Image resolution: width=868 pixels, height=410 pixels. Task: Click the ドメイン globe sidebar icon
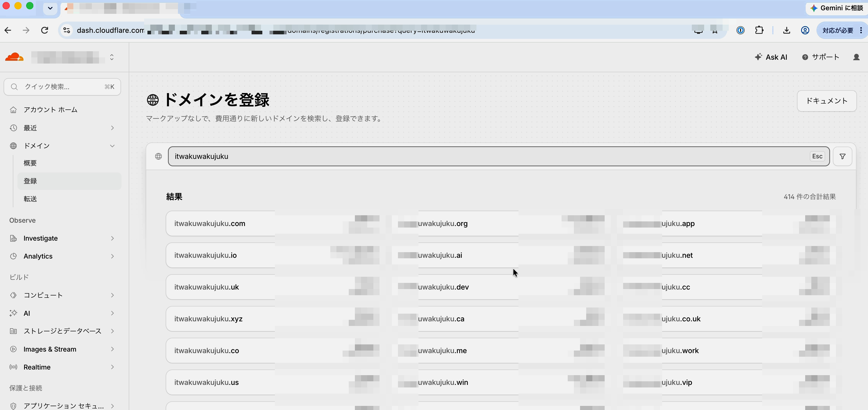coord(14,146)
